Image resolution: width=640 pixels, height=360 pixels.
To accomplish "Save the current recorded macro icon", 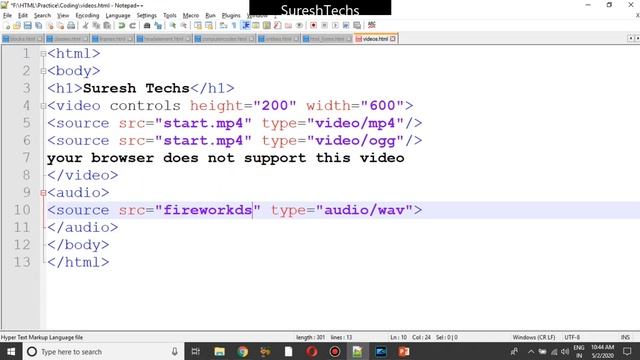I will point(357,26).
